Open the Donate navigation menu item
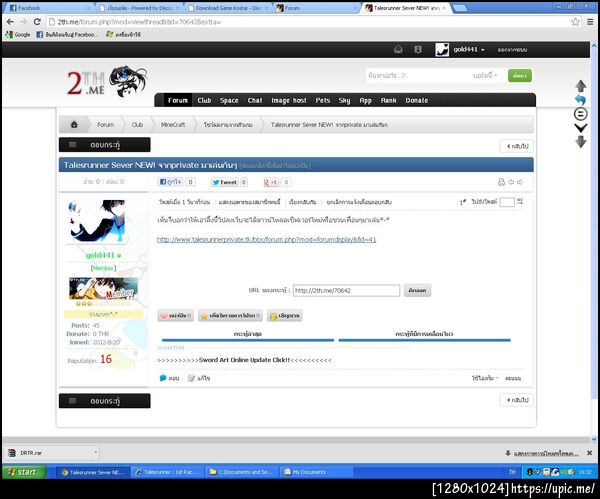 pos(417,100)
